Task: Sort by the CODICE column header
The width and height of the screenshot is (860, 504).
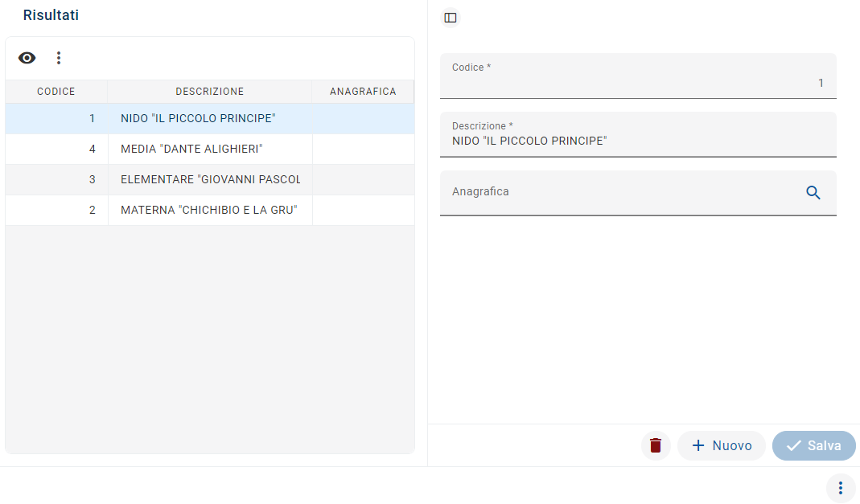Action: 56,92
